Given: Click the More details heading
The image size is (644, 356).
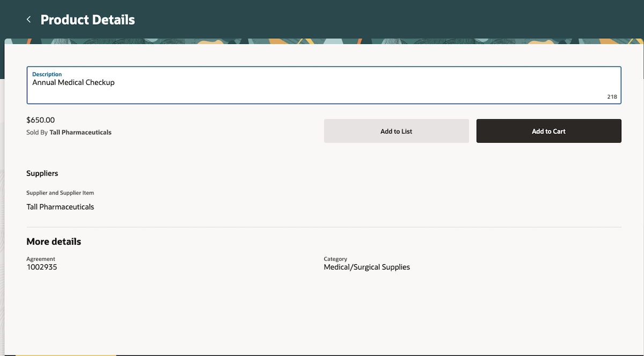Looking at the screenshot, I should [x=54, y=242].
